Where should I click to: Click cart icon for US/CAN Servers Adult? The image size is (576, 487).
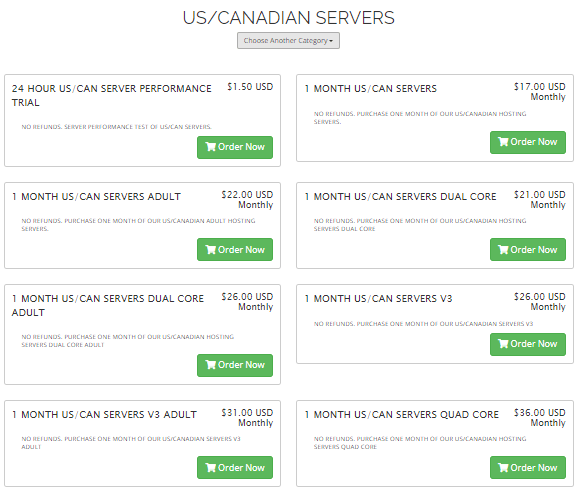point(210,250)
